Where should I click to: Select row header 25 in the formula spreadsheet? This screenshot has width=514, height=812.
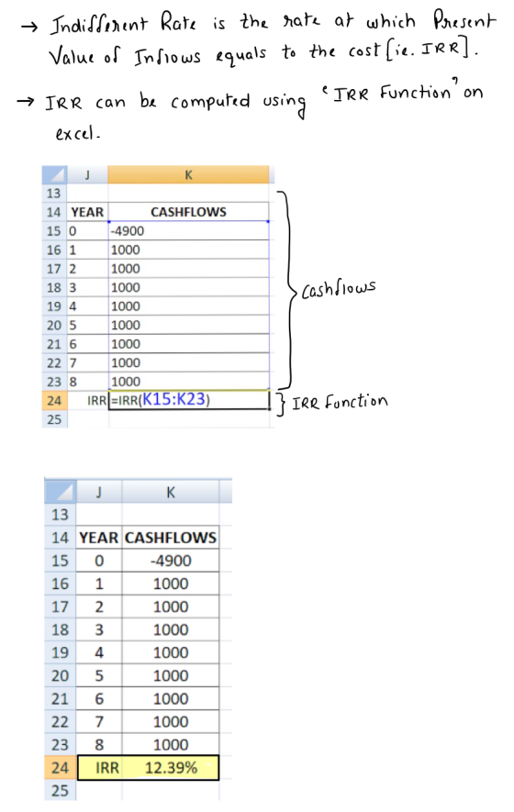(54, 419)
